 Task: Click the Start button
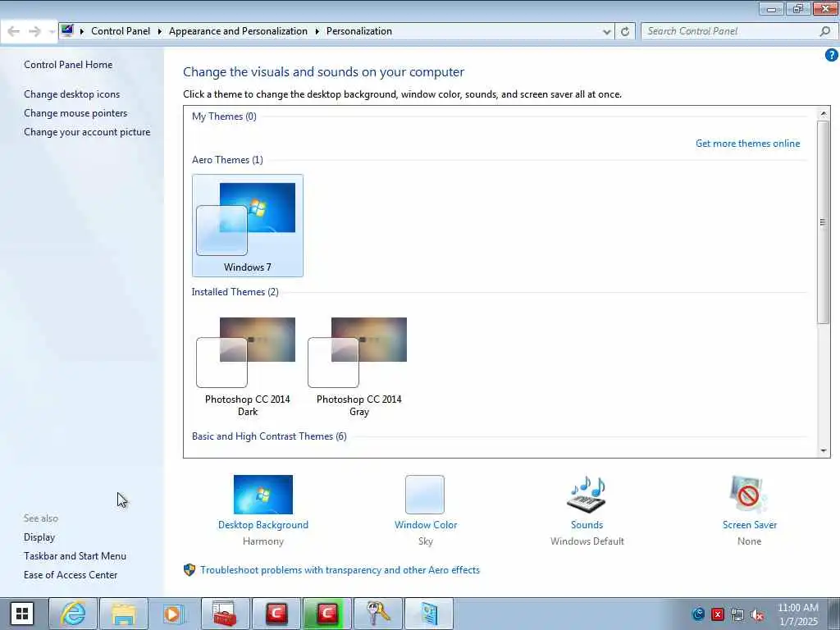click(22, 614)
